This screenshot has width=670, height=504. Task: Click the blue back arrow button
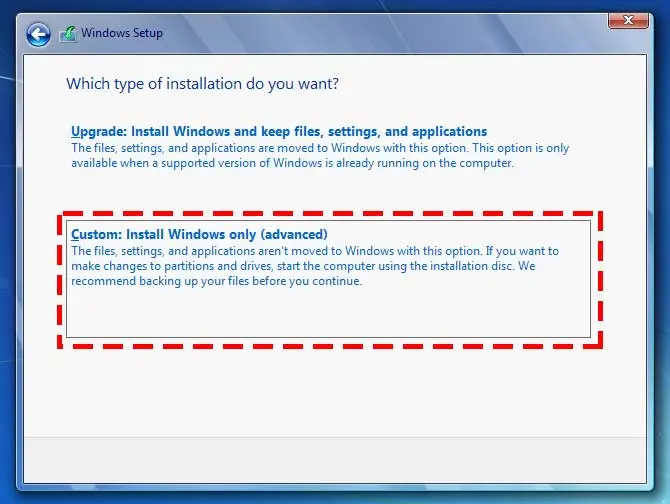pyautogui.click(x=38, y=35)
